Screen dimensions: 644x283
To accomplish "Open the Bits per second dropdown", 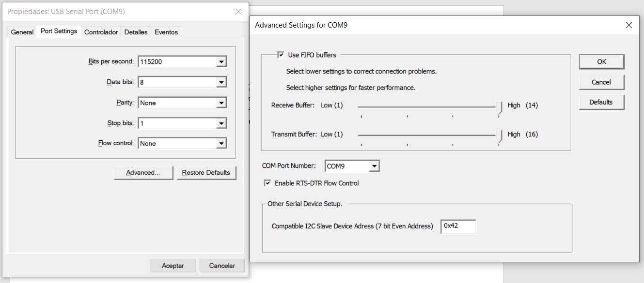I will (221, 62).
